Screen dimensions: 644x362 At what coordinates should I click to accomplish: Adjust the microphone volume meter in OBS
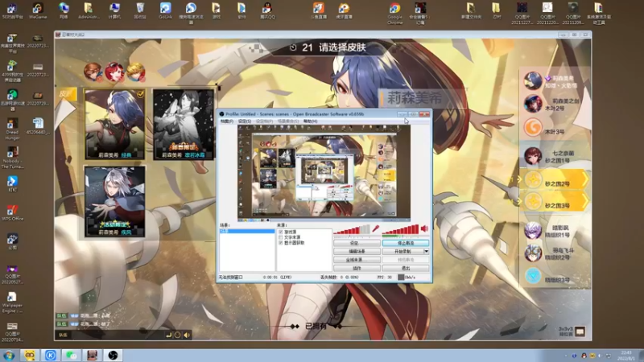point(352,230)
